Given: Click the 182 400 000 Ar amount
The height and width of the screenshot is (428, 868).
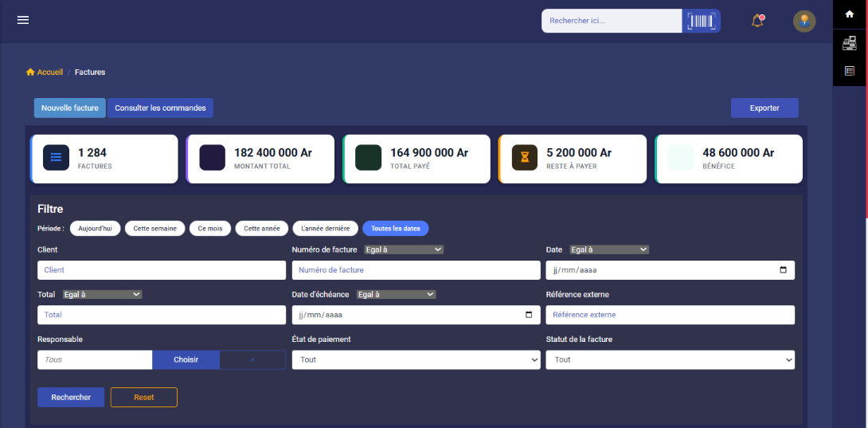Looking at the screenshot, I should pyautogui.click(x=273, y=153).
